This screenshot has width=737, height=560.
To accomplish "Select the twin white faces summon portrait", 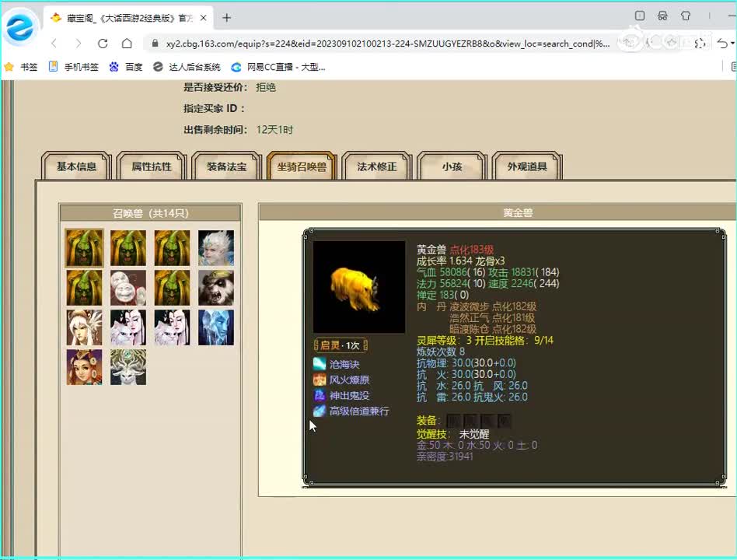I will pos(128,288).
